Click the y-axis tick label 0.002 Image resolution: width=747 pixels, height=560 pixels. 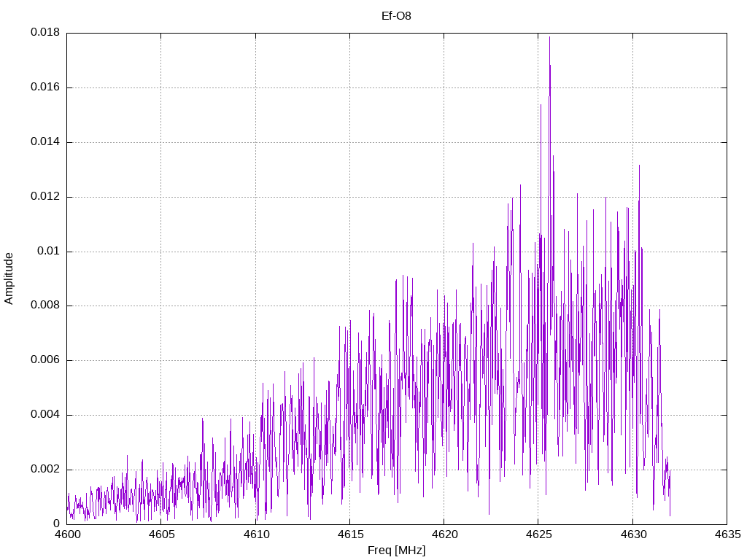point(45,469)
